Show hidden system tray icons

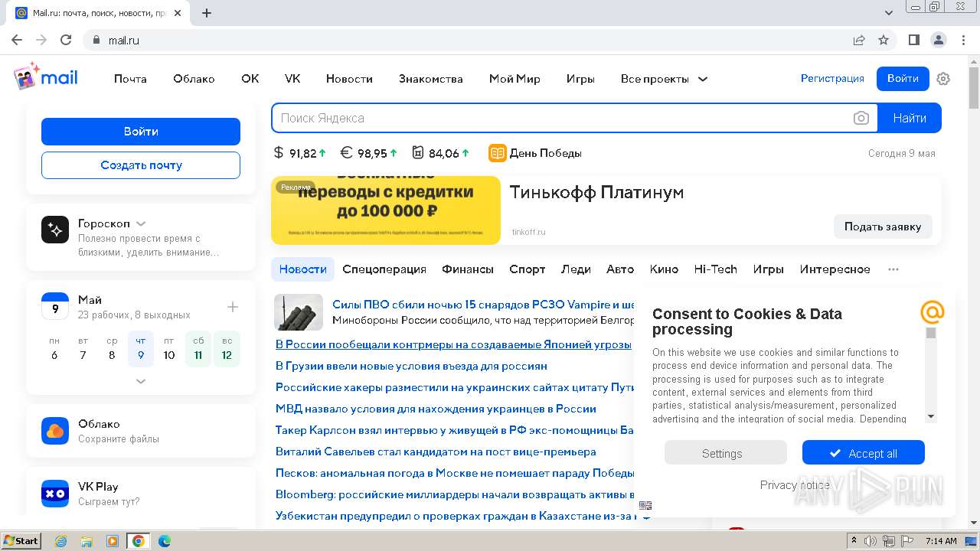pyautogui.click(x=854, y=541)
